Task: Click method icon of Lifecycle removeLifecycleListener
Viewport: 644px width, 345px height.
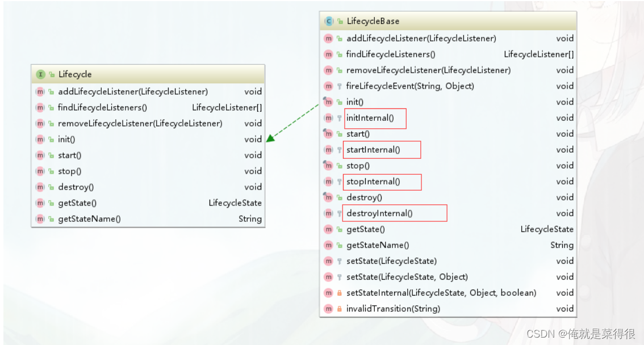Action: coord(40,124)
